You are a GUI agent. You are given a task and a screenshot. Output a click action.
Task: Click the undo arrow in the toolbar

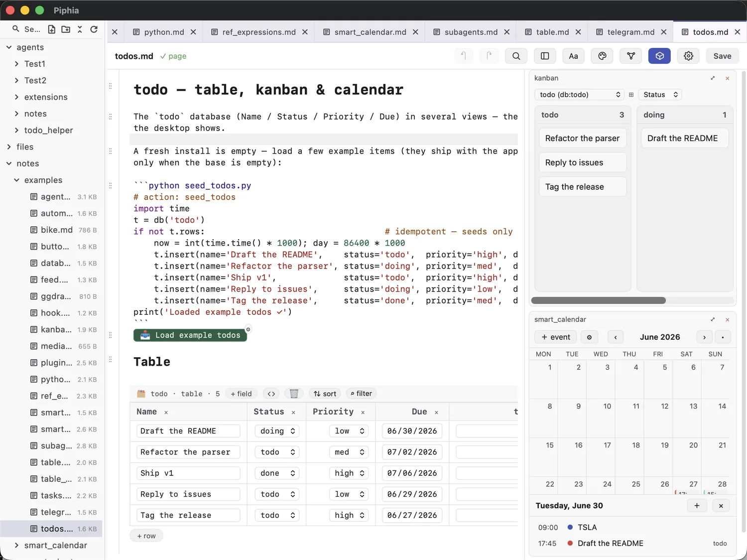coord(464,56)
